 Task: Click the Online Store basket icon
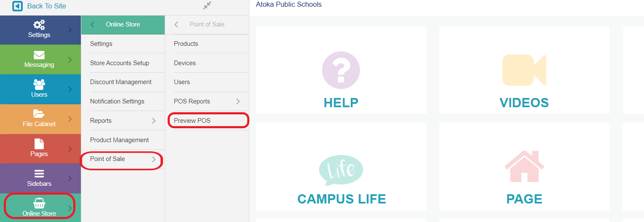(39, 203)
